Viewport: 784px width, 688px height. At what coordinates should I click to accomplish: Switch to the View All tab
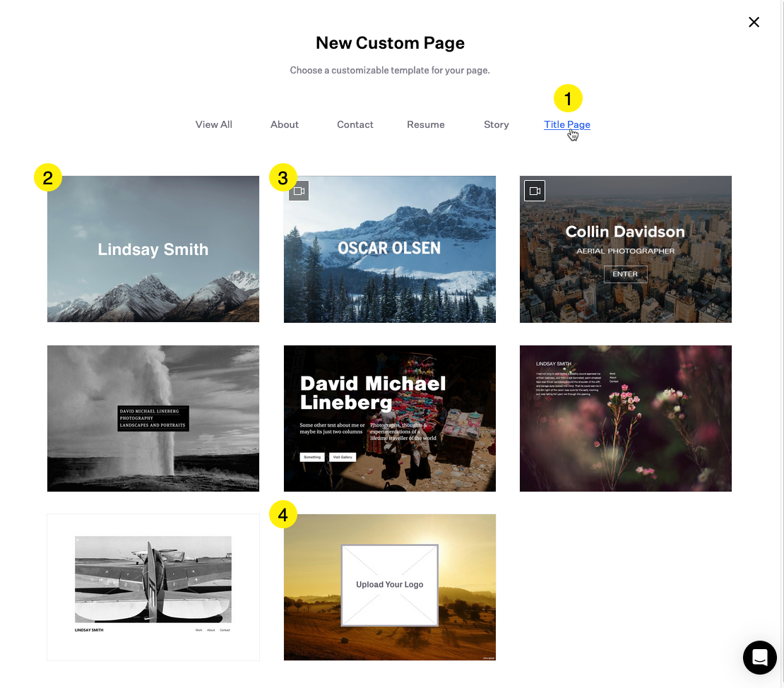213,124
